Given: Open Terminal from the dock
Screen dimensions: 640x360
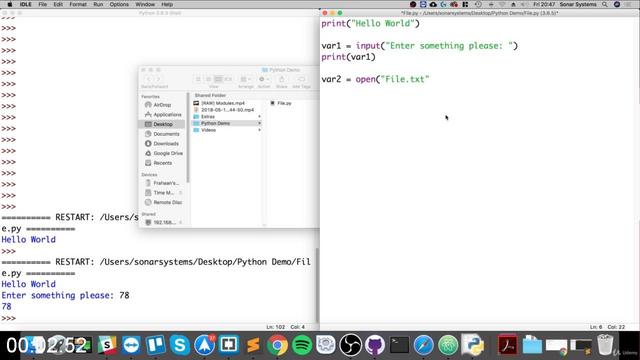Looking at the screenshot, I should tap(399, 345).
